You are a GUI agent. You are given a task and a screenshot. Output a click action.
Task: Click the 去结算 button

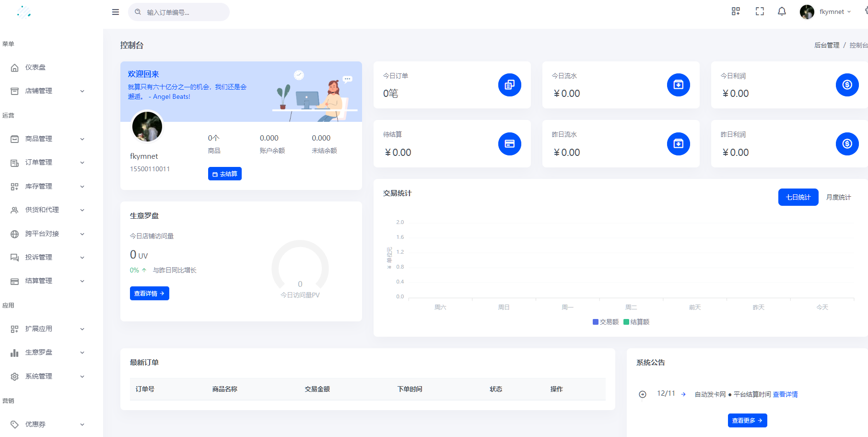tap(224, 174)
